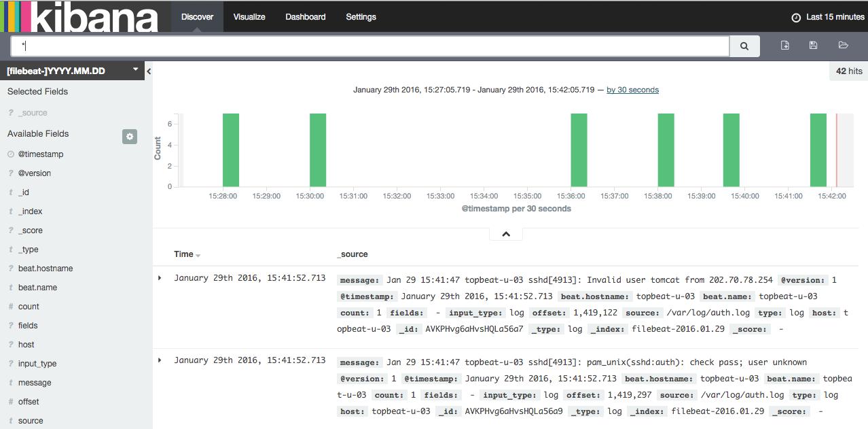Image resolution: width=868 pixels, height=429 pixels.
Task: Switch to the Visualize tab
Action: 249,17
